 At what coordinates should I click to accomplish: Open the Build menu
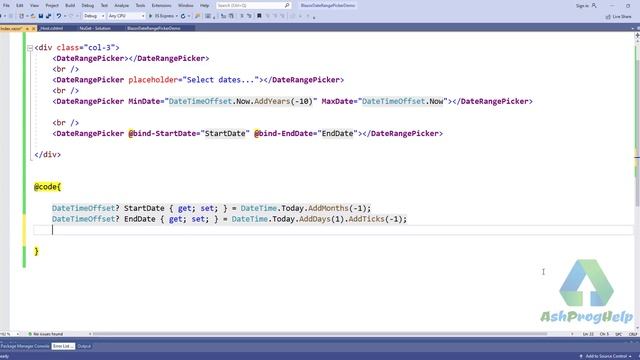point(70,5)
